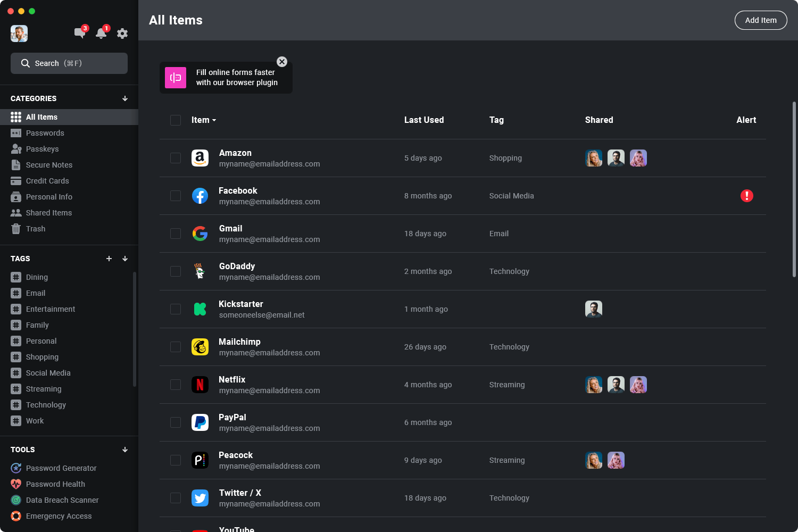
Task: Click the Alert column header
Action: pyautogui.click(x=746, y=120)
